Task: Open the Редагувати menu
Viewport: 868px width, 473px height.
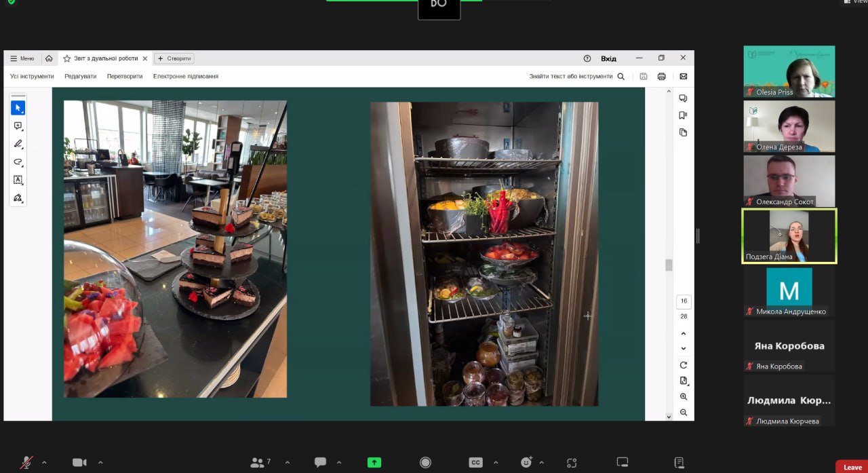Action: click(x=81, y=76)
